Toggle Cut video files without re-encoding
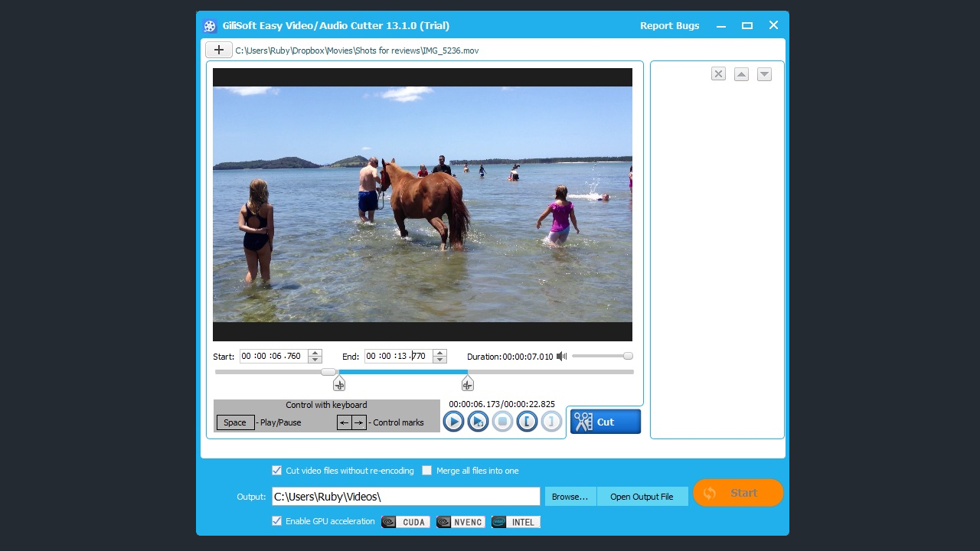Viewport: 980px width, 551px height. pyautogui.click(x=277, y=471)
